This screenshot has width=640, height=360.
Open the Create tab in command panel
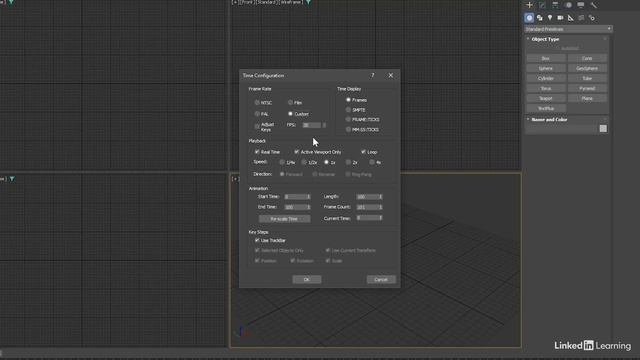[529, 5]
